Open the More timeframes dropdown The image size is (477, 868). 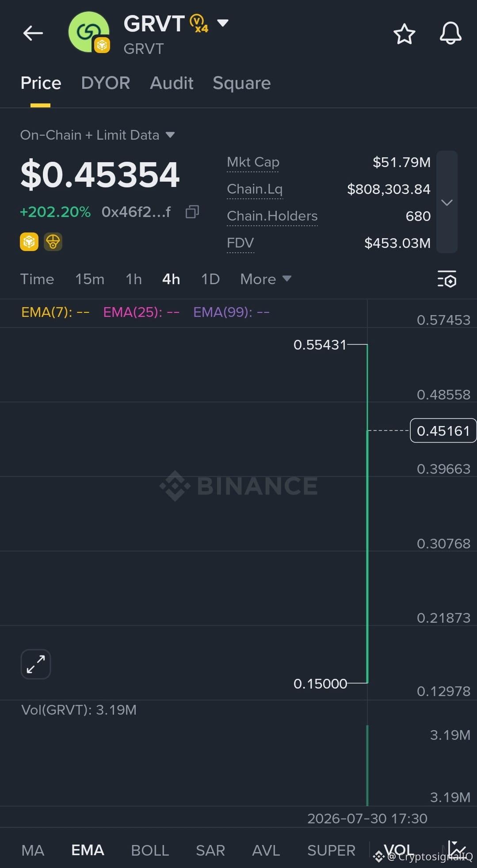point(266,279)
